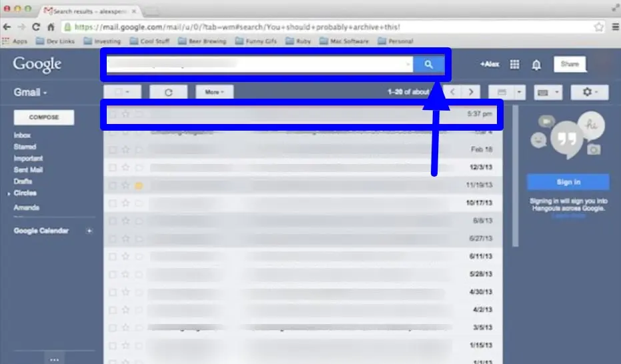Click the Hangouts Sign in button
621x364 pixels.
click(x=568, y=182)
